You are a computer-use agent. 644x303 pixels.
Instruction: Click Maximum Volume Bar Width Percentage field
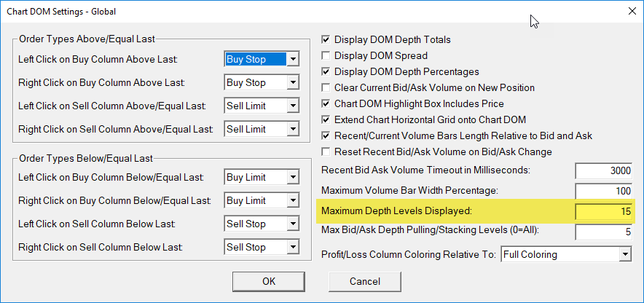(x=604, y=191)
